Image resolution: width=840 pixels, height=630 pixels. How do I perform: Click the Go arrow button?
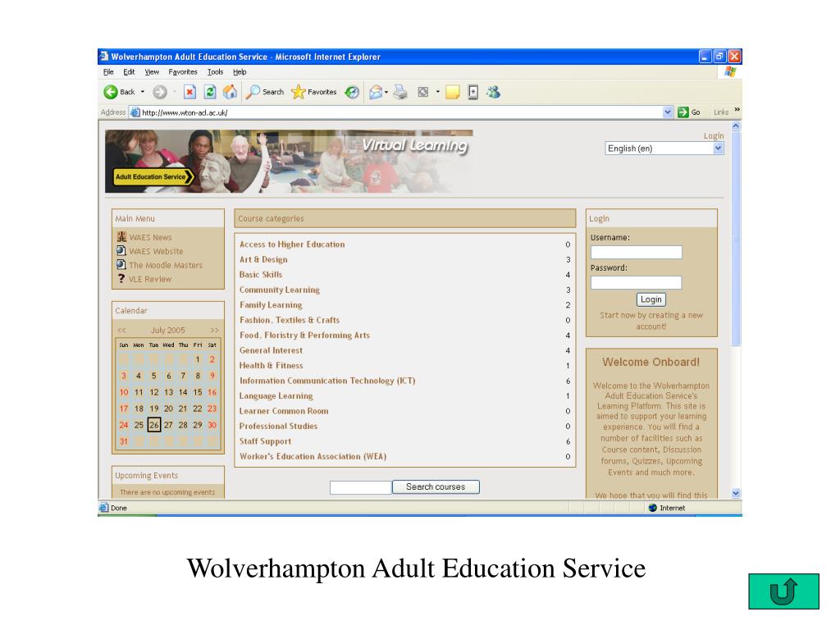689,112
